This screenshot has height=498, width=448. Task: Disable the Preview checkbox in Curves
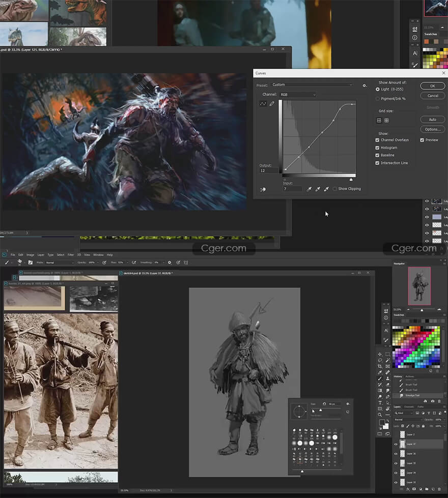tap(422, 140)
